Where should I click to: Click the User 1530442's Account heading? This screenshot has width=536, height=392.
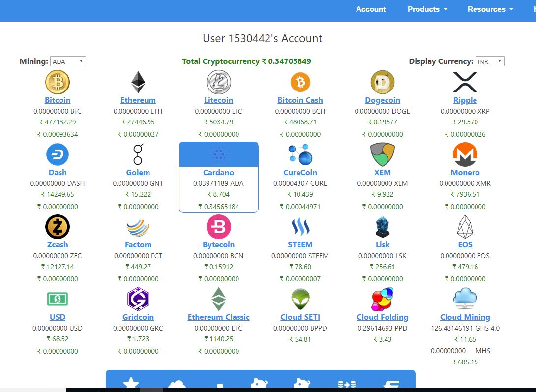(262, 38)
